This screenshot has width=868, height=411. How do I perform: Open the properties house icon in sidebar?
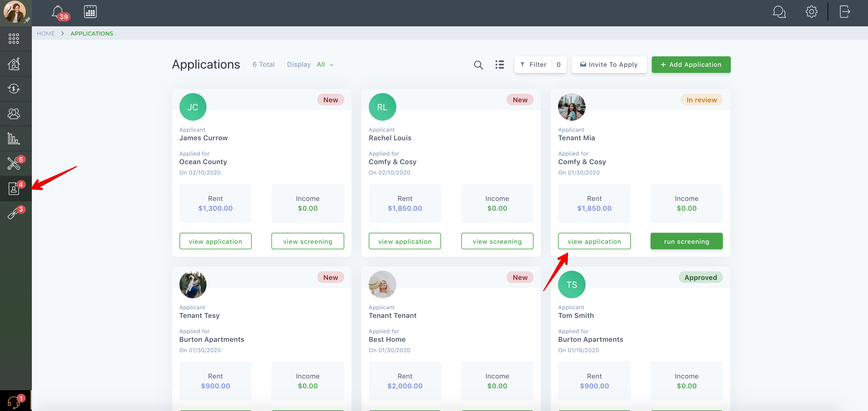13,64
